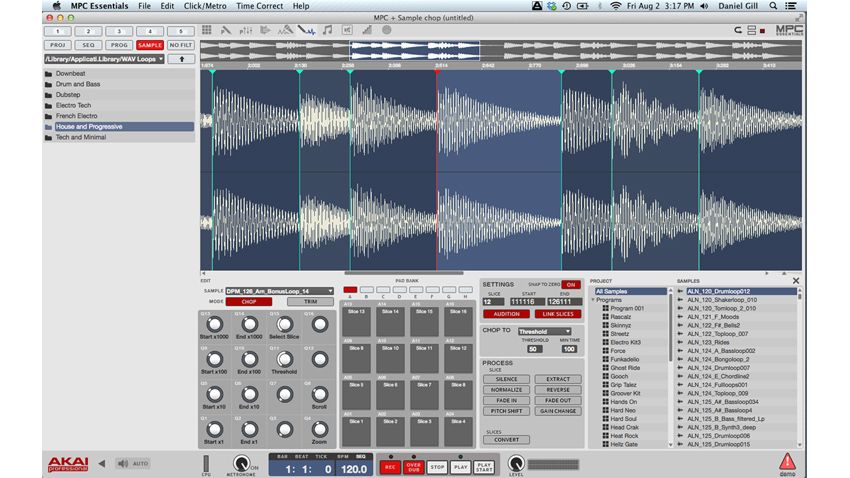The image size is (850, 478).
Task: Click the THRESHOLD value field 50
Action: point(533,349)
